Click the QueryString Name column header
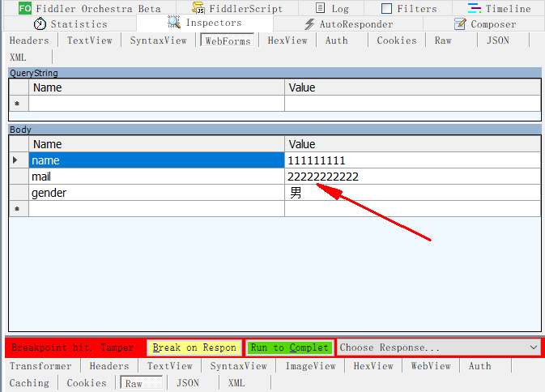Viewport: 545px width, 392px height. pos(156,87)
